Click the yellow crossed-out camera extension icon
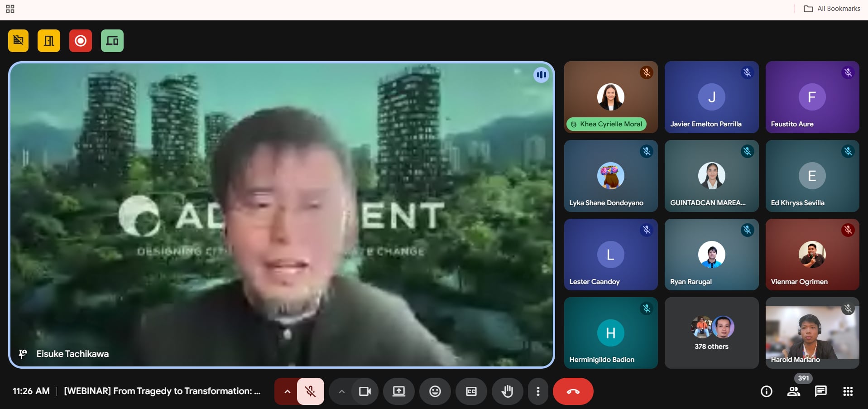The width and height of the screenshot is (868, 409). [18, 41]
